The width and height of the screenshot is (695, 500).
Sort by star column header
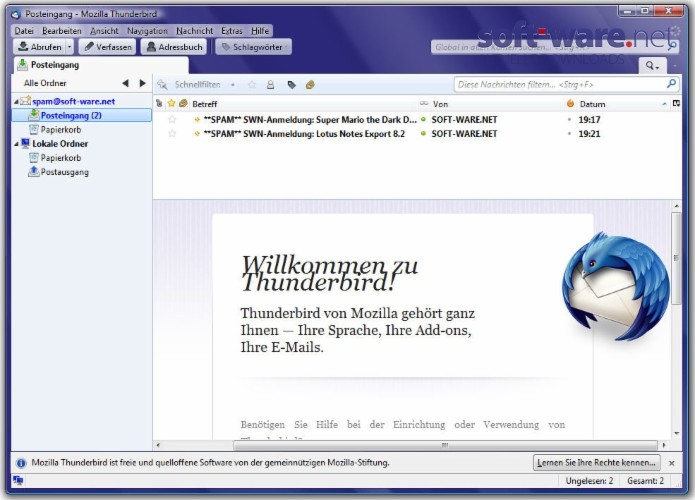171,104
